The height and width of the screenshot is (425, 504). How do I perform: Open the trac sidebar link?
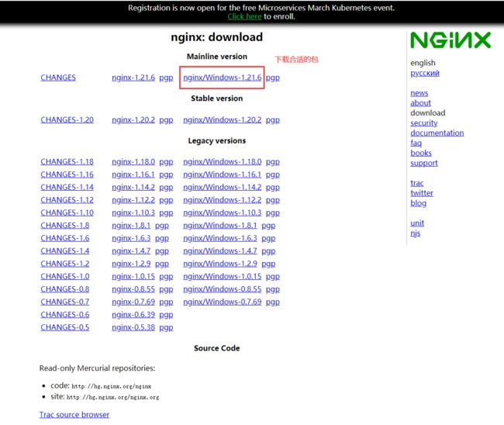click(x=417, y=183)
